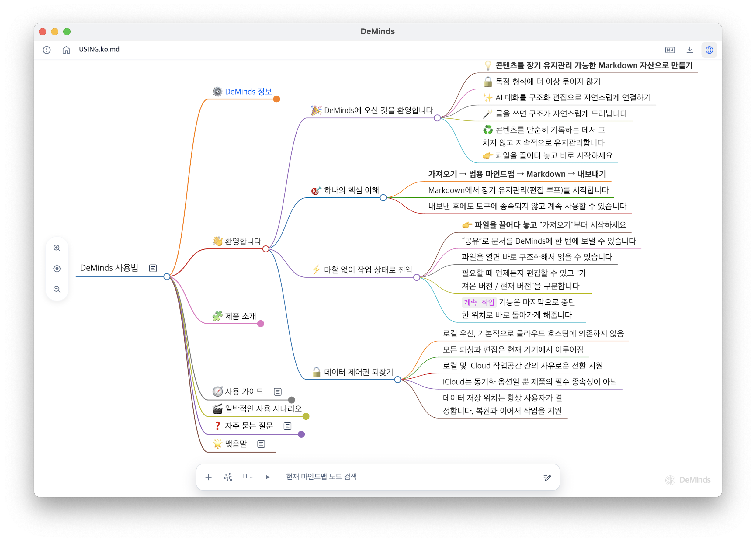Click the USING.ko.md file name

(99, 49)
